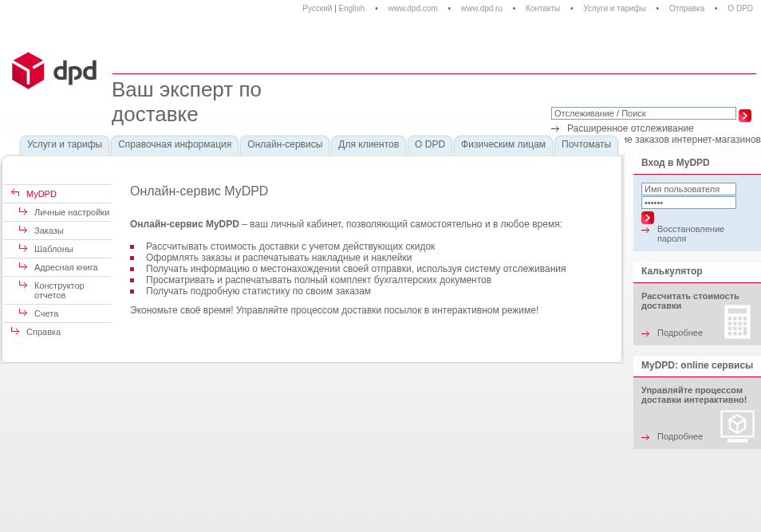Open Подробнее link under MyDPD online сервисы

point(680,437)
